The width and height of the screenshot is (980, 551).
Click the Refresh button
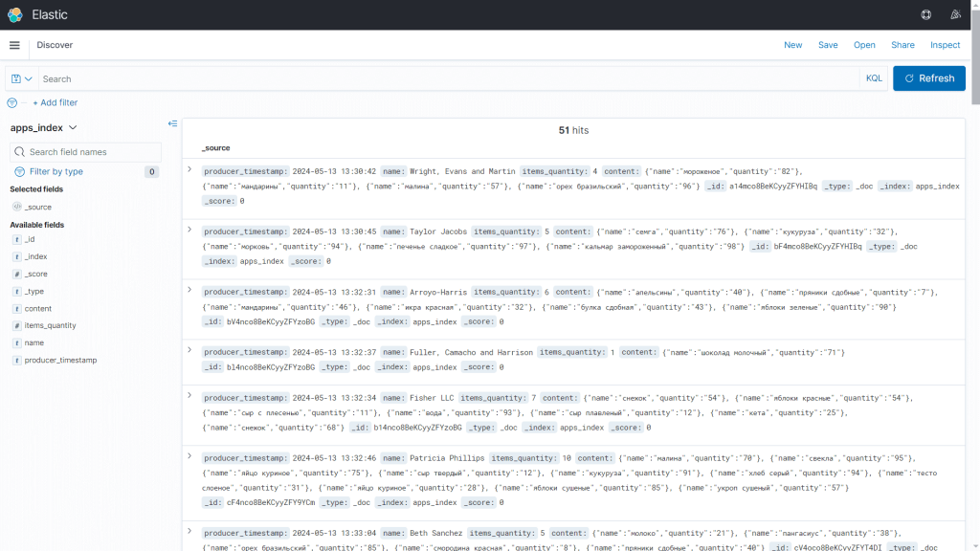pyautogui.click(x=928, y=78)
